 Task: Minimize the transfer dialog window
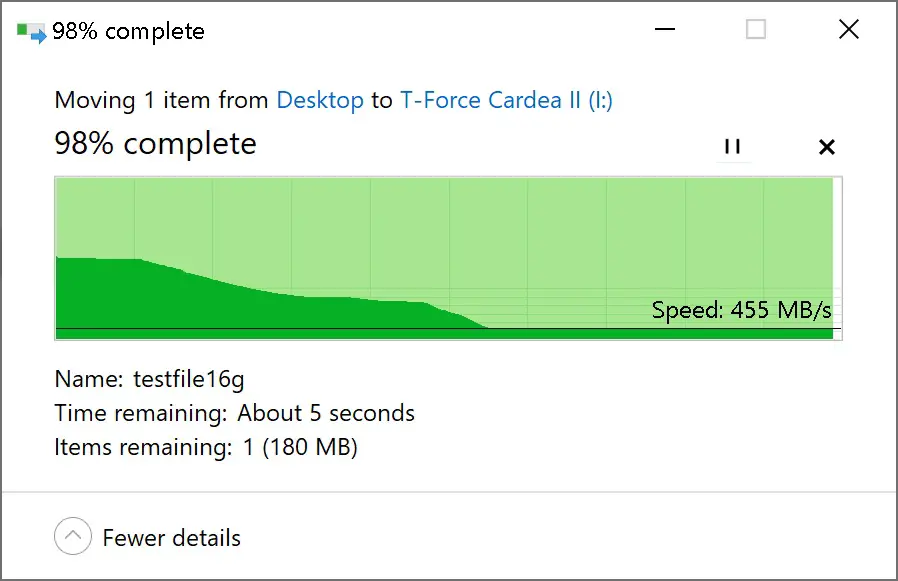click(665, 29)
